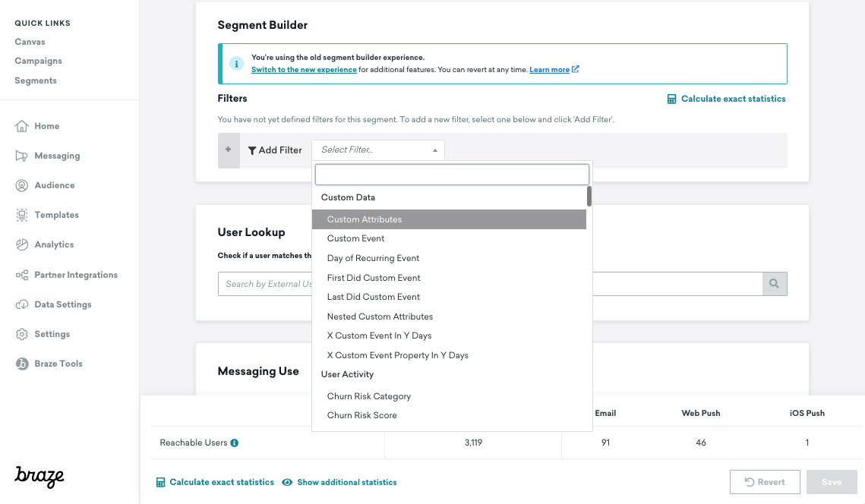The width and height of the screenshot is (865, 504).
Task: Click Switch to the new experience link
Action: [304, 70]
